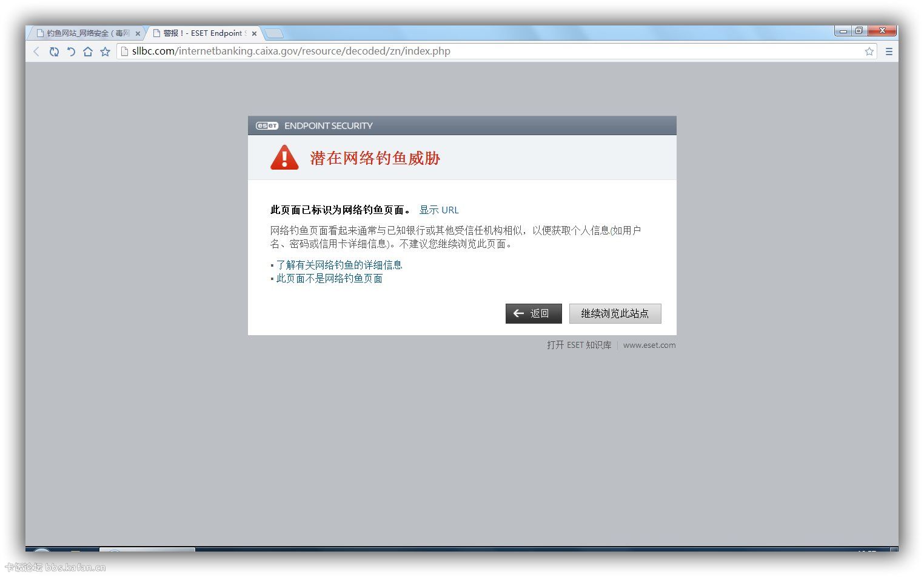Click the reload page icon
The image size is (924, 577).
(x=54, y=52)
